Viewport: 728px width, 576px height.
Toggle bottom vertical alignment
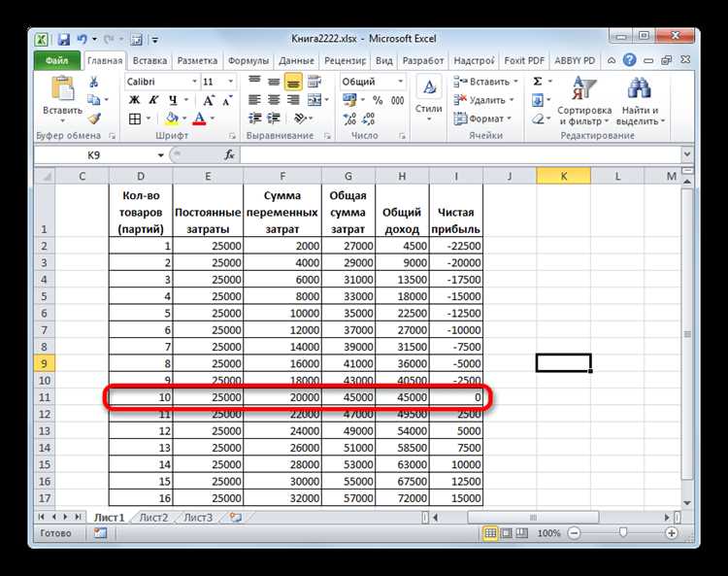coord(293,82)
